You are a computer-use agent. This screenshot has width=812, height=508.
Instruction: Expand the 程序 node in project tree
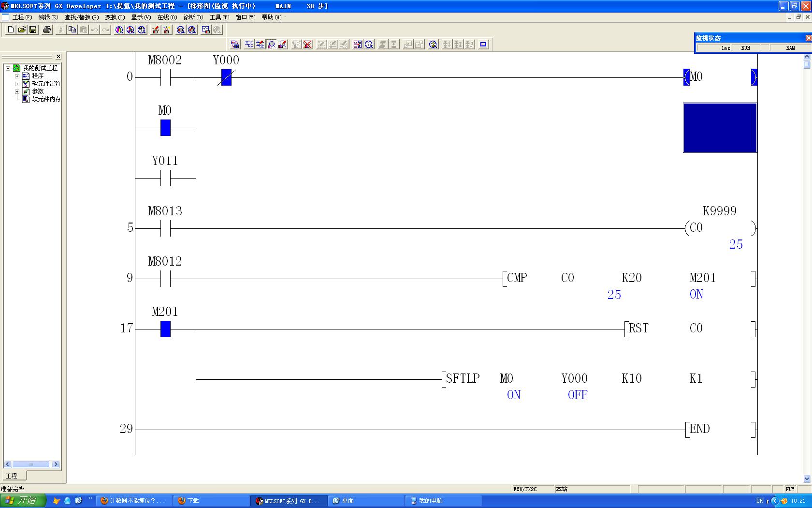(x=17, y=76)
